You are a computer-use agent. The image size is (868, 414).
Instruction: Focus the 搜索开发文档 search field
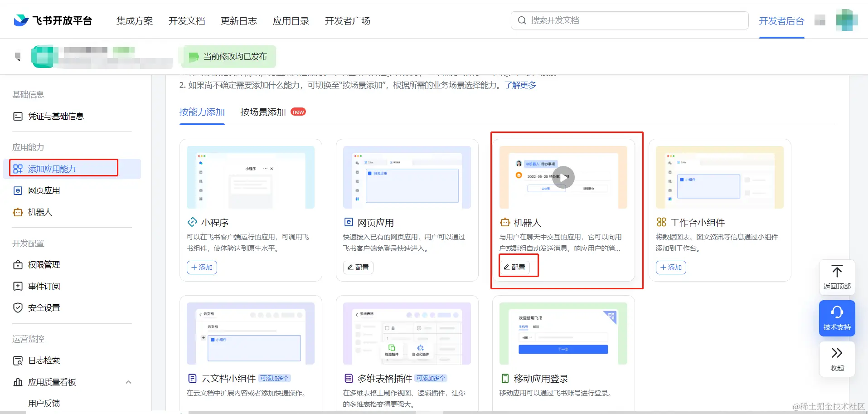coord(630,20)
